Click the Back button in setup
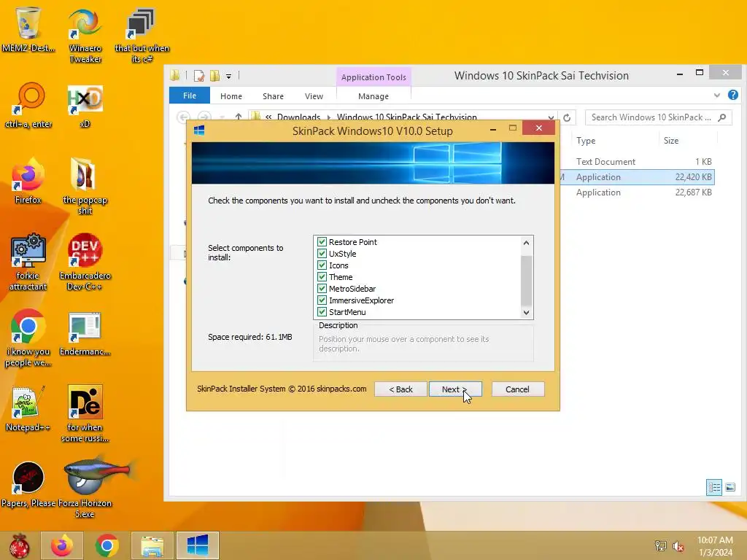The height and width of the screenshot is (560, 747). coord(400,389)
